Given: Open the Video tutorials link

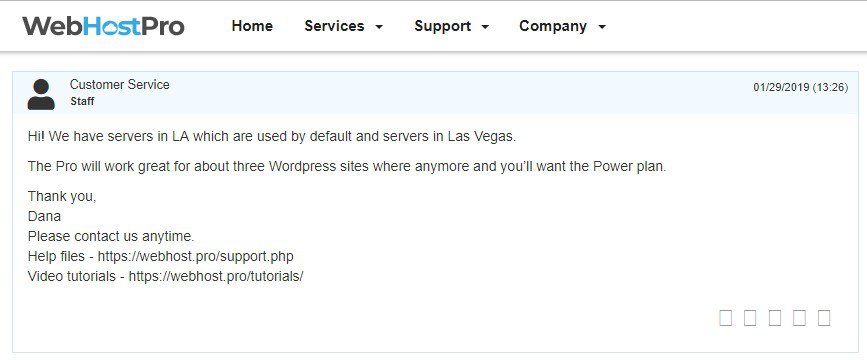Looking at the screenshot, I should [216, 276].
